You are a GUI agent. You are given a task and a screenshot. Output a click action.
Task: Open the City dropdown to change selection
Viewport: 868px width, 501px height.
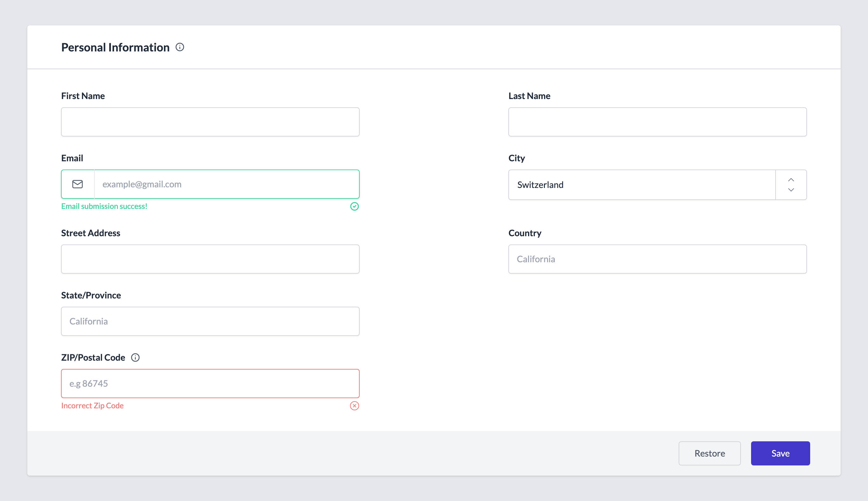[791, 184]
